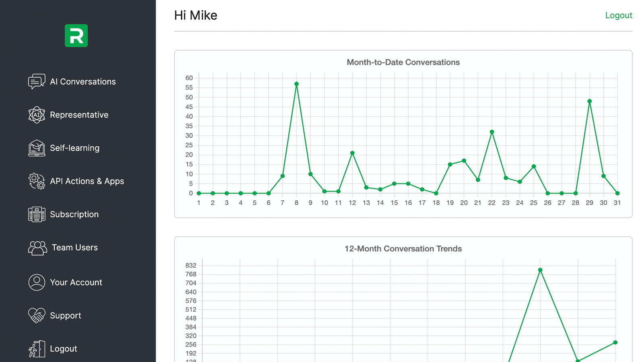The image size is (644, 362).
Task: Click the Self-learning laptop icon
Action: click(36, 148)
